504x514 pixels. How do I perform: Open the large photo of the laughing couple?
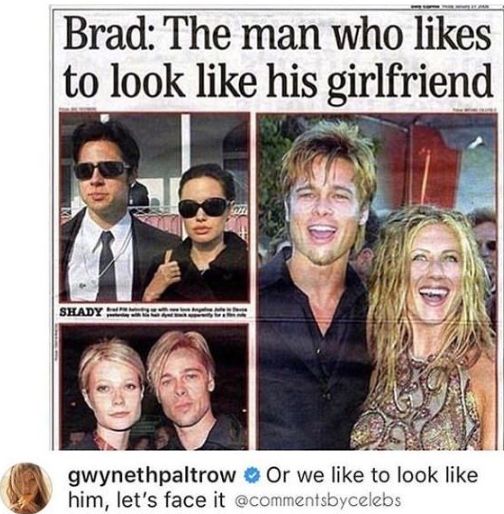tap(376, 281)
